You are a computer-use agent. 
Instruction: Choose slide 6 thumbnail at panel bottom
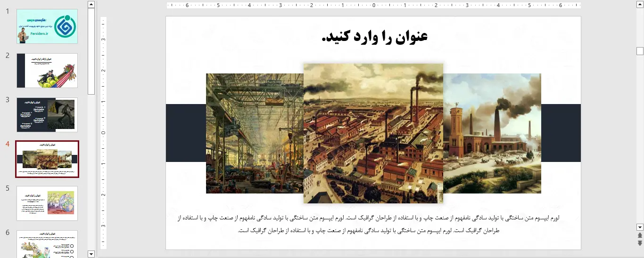coord(47,244)
